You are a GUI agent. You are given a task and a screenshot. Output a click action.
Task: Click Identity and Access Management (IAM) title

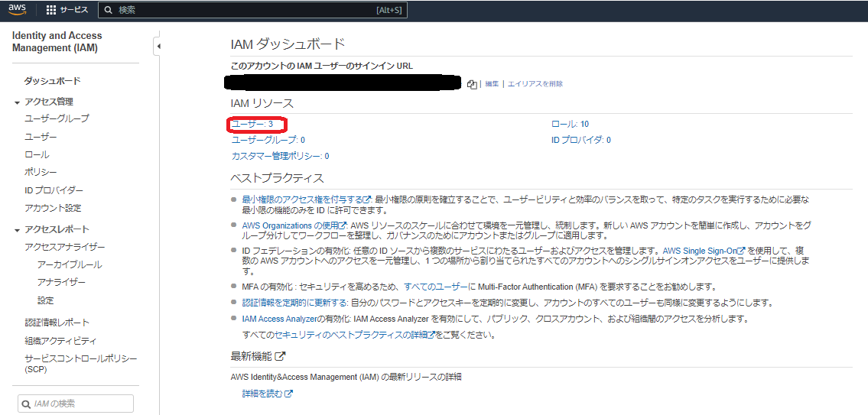coord(57,41)
